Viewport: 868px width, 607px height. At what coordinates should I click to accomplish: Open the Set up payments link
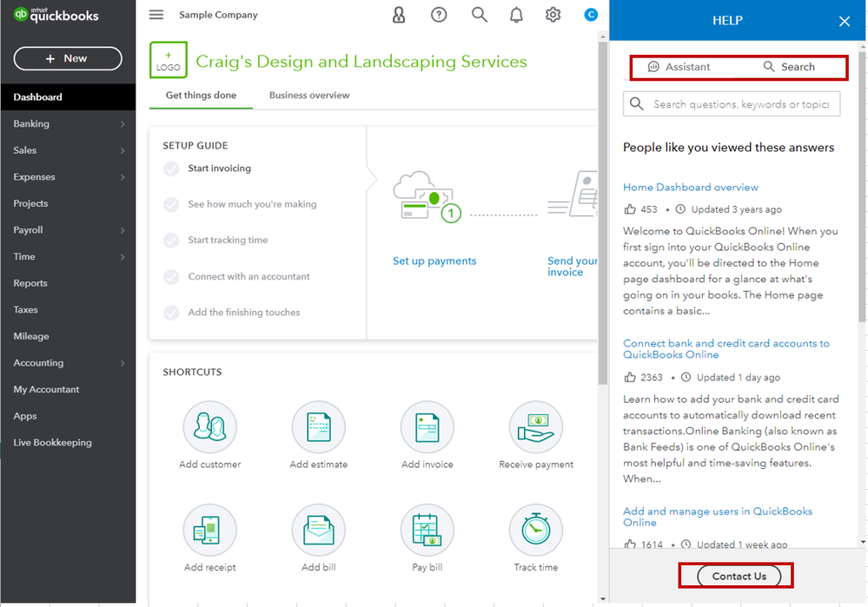(434, 261)
